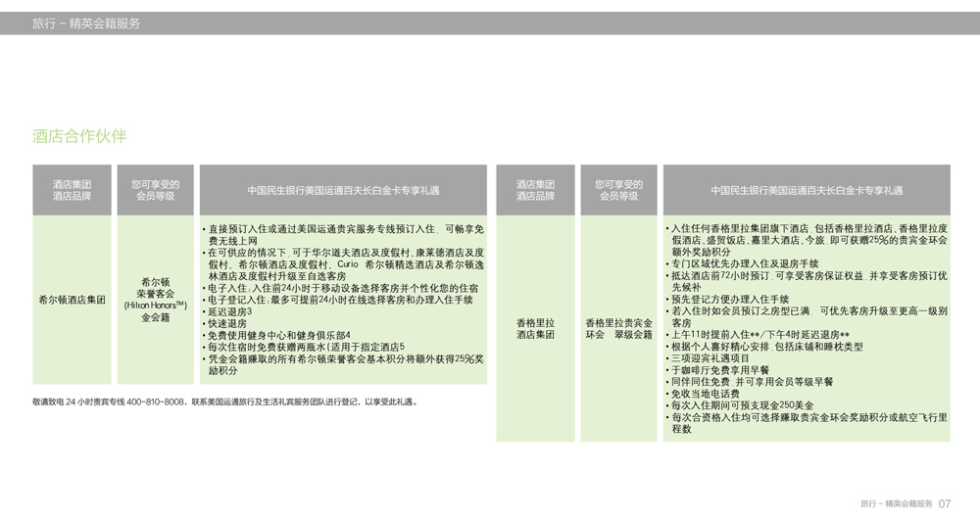Select the cell '香格里拉酒店集团'
This screenshot has height=519, width=980.
pos(536,328)
